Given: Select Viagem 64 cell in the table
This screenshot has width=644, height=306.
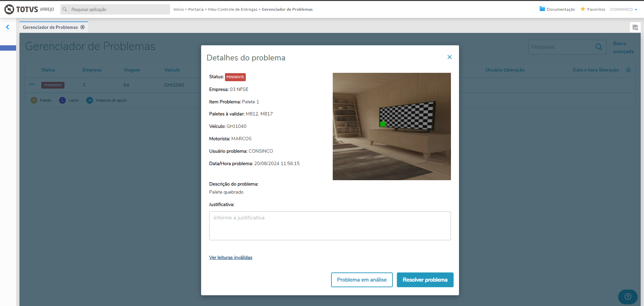Looking at the screenshot, I should coord(126,85).
